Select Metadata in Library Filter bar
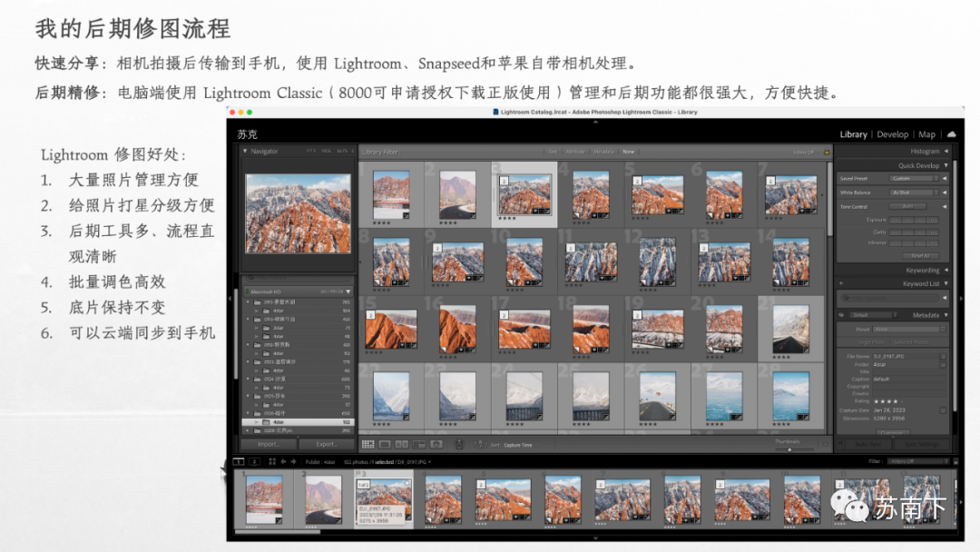The image size is (980, 552). click(603, 152)
